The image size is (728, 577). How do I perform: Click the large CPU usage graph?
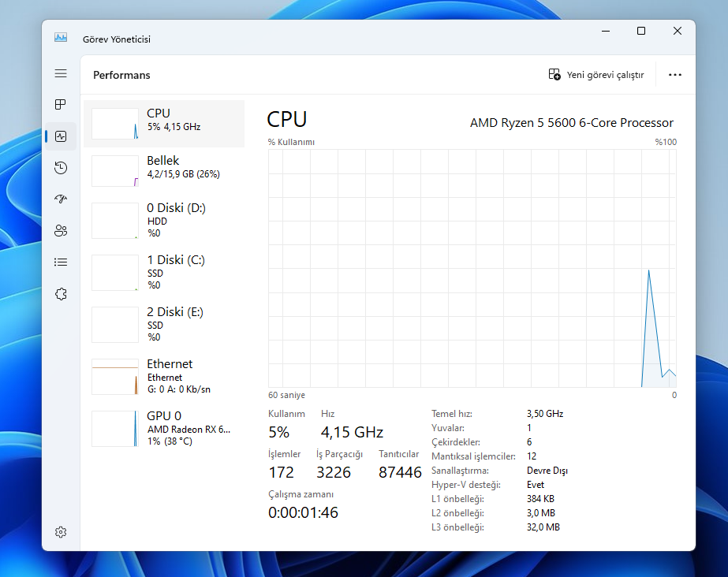[472, 268]
